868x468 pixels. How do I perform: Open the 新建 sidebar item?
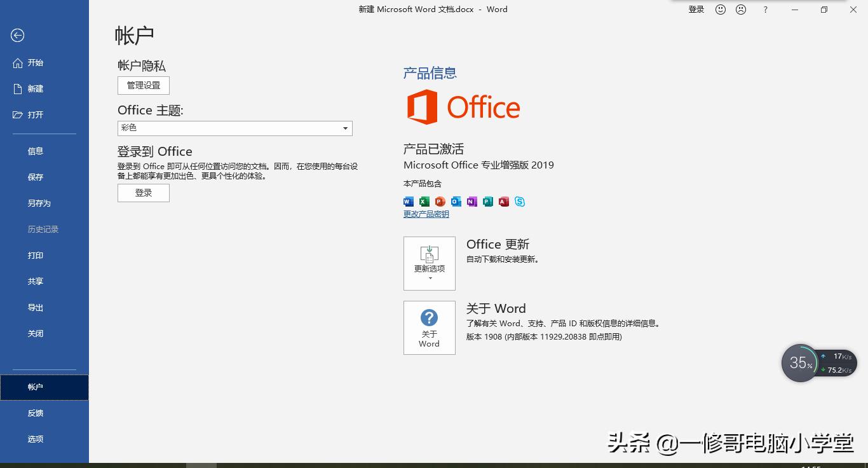tap(44, 89)
